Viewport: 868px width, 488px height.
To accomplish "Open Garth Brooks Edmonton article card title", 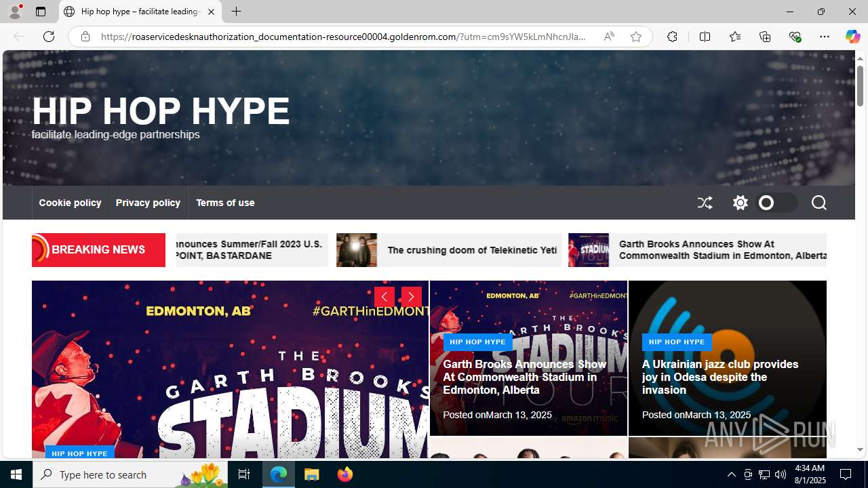I will coord(524,377).
